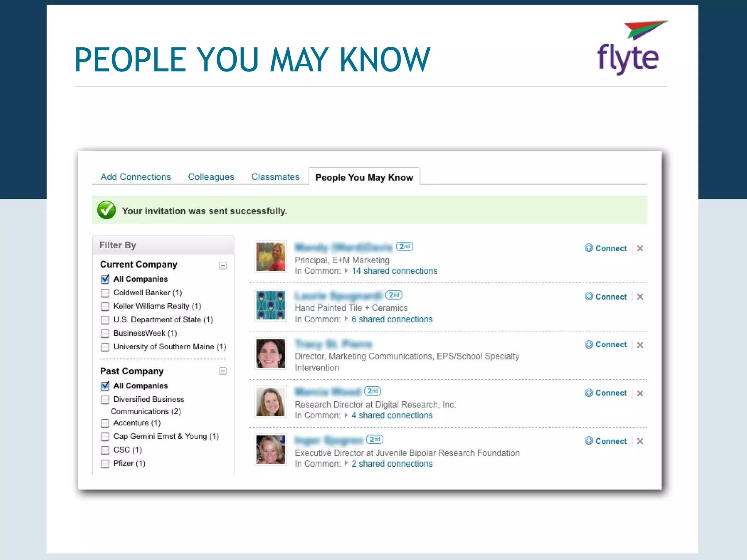747x560 pixels.
Task: Switch to the Colleagues tab
Action: (x=211, y=177)
